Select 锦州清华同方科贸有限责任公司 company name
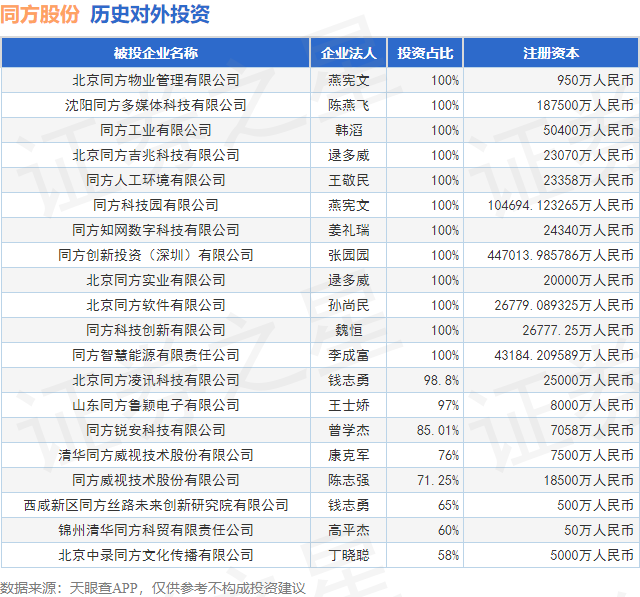This screenshot has width=640, height=597. (156, 530)
